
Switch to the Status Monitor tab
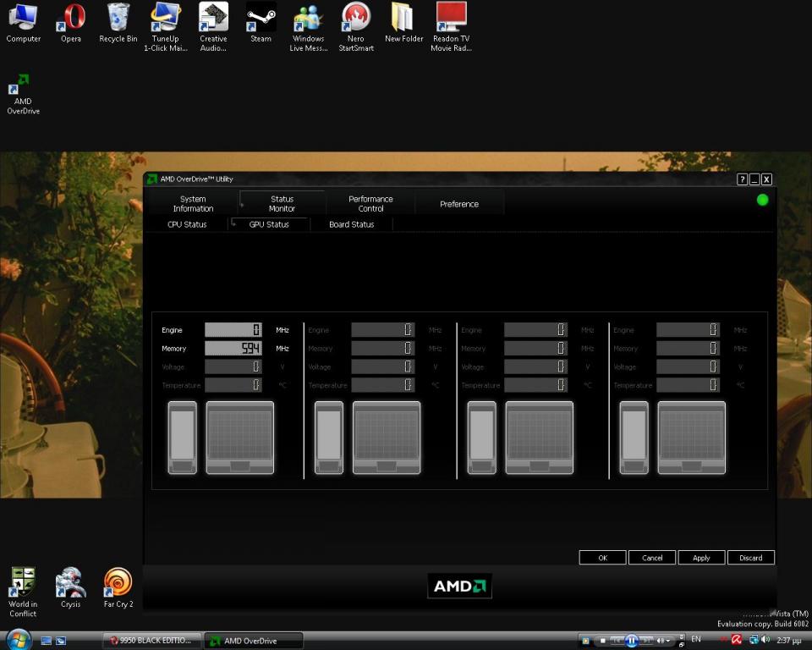tap(282, 204)
